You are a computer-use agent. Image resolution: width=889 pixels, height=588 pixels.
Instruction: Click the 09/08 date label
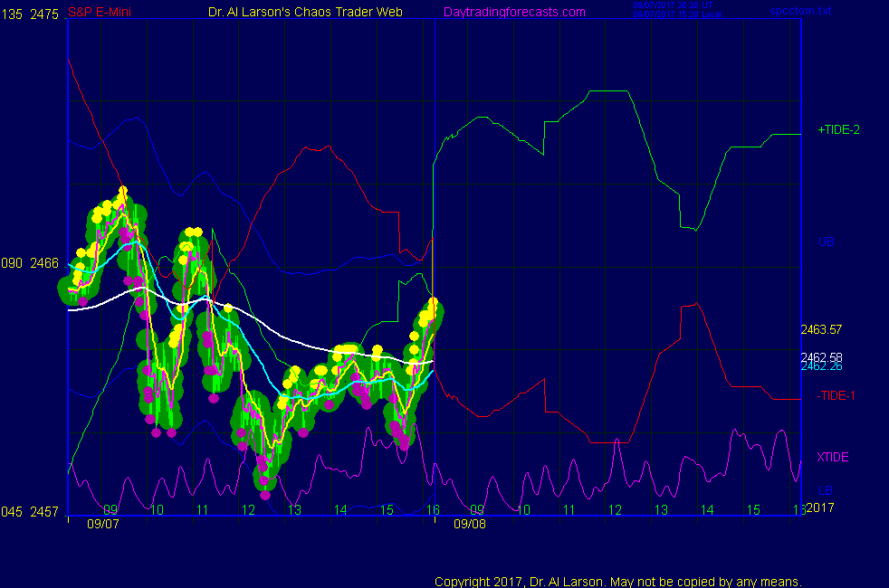coord(470,524)
